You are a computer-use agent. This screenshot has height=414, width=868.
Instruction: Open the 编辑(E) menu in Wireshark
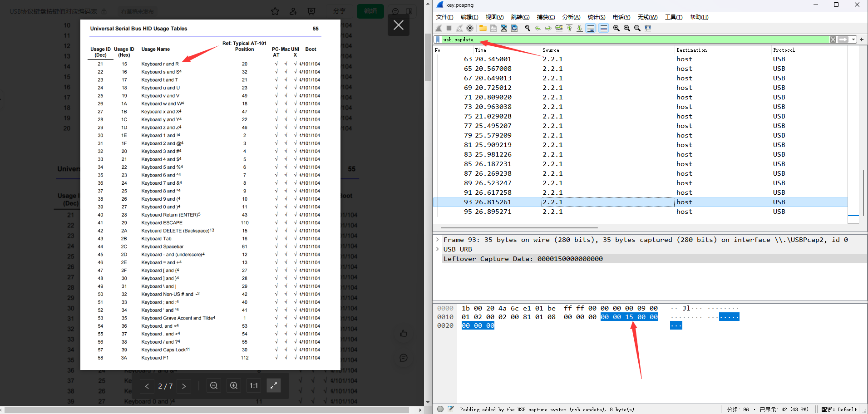(469, 17)
